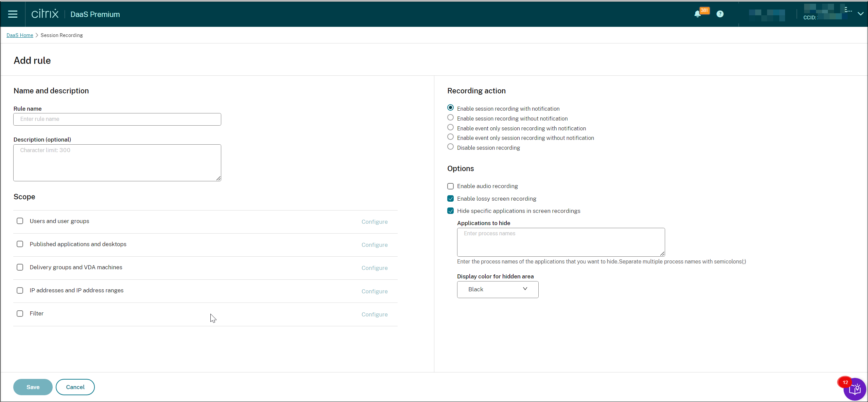
Task: Expand Published applications and desktops scope
Action: click(20, 244)
